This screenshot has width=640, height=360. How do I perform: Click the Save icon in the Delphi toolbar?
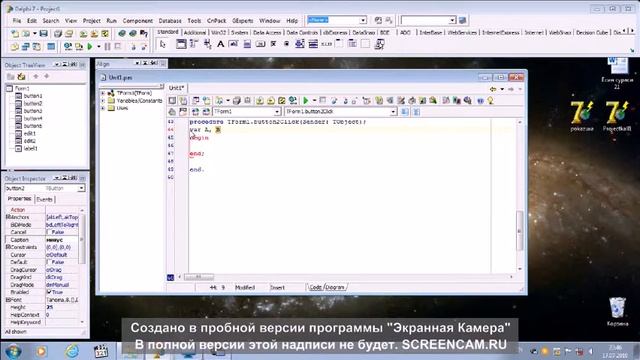click(44, 33)
